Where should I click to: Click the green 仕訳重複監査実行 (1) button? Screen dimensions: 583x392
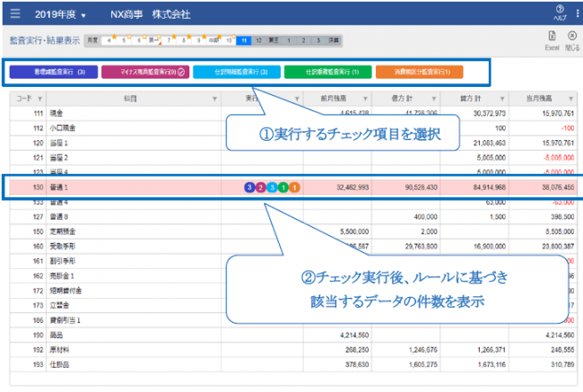pyautogui.click(x=328, y=72)
